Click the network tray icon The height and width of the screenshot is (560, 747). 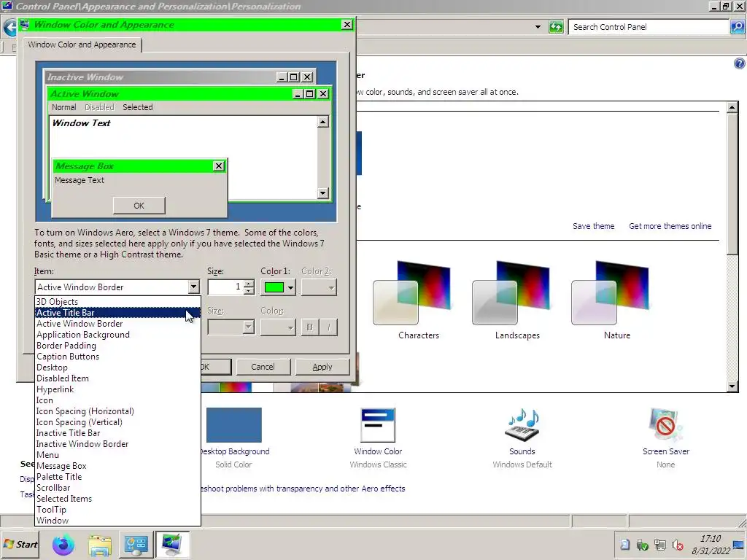[660, 545]
